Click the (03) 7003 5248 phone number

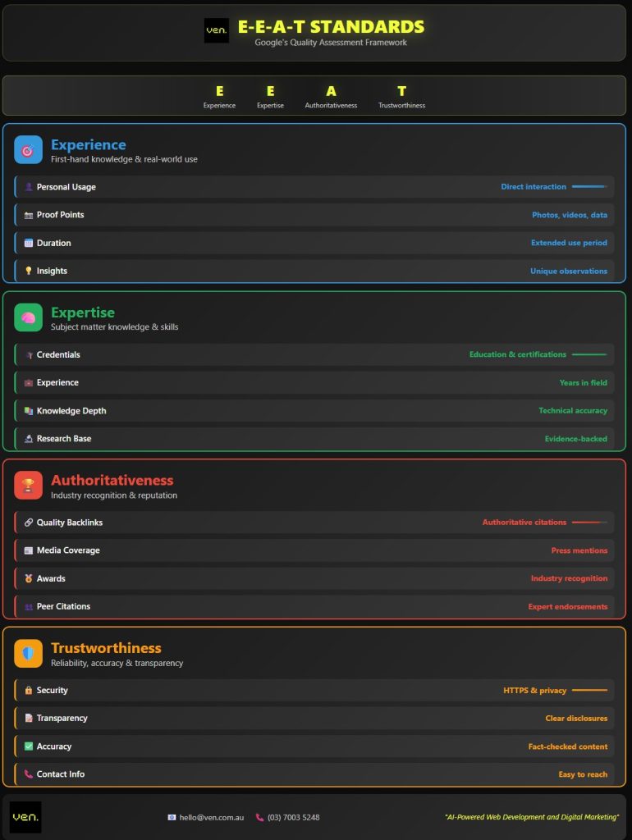(293, 818)
